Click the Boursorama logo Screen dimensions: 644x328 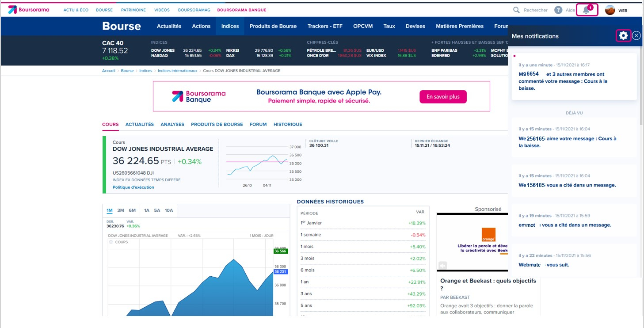tap(29, 10)
